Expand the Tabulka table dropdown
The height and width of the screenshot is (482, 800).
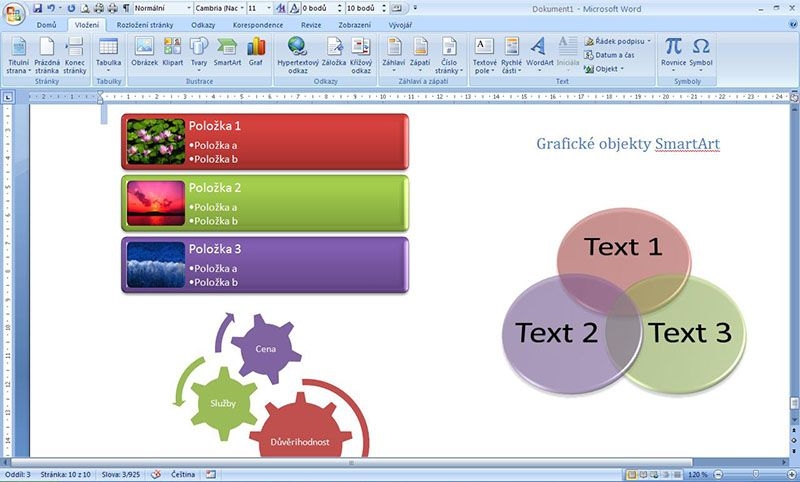108,56
